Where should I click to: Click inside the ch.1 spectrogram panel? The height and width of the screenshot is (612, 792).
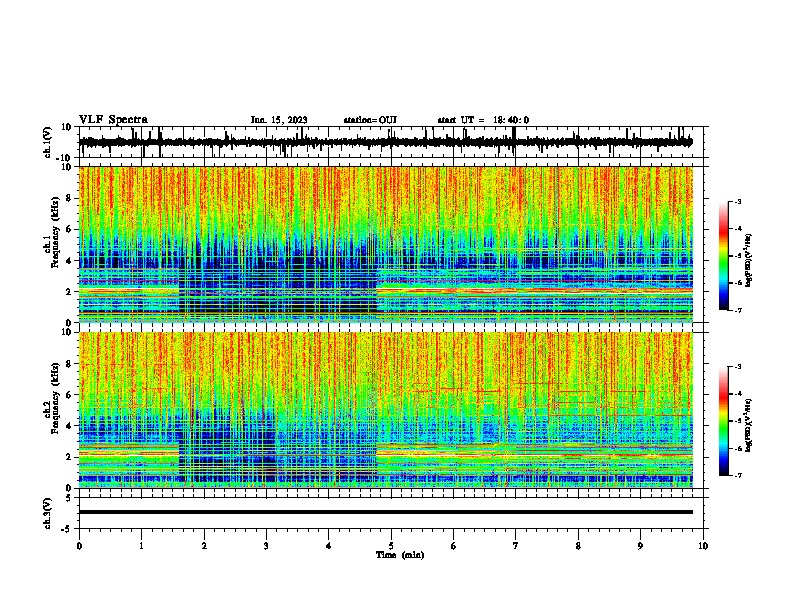point(386,244)
